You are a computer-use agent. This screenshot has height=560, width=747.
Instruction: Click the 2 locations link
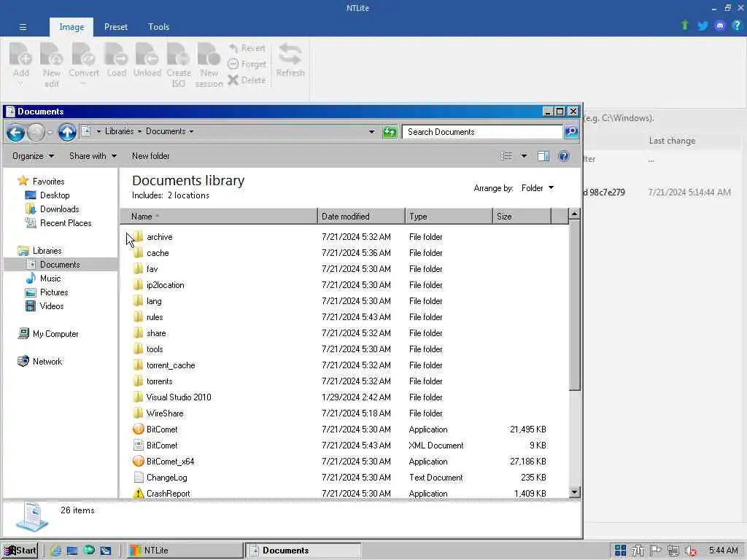(188, 195)
